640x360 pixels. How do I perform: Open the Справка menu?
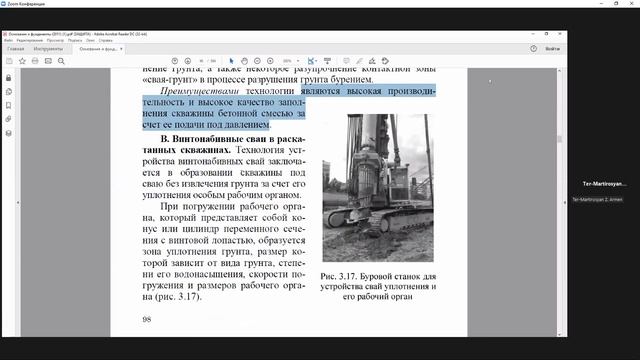point(105,40)
